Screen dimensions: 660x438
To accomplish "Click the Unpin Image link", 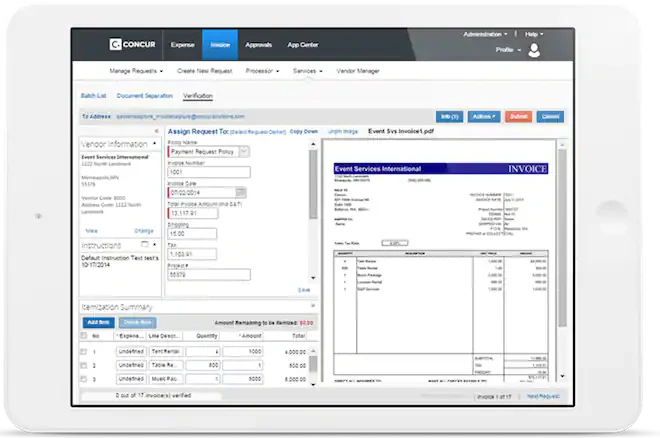I will tap(343, 132).
